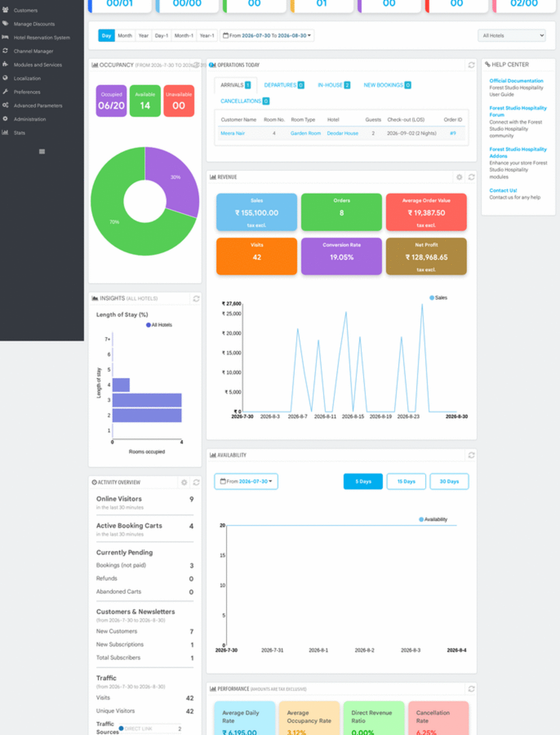Open Contact Us link

click(503, 191)
